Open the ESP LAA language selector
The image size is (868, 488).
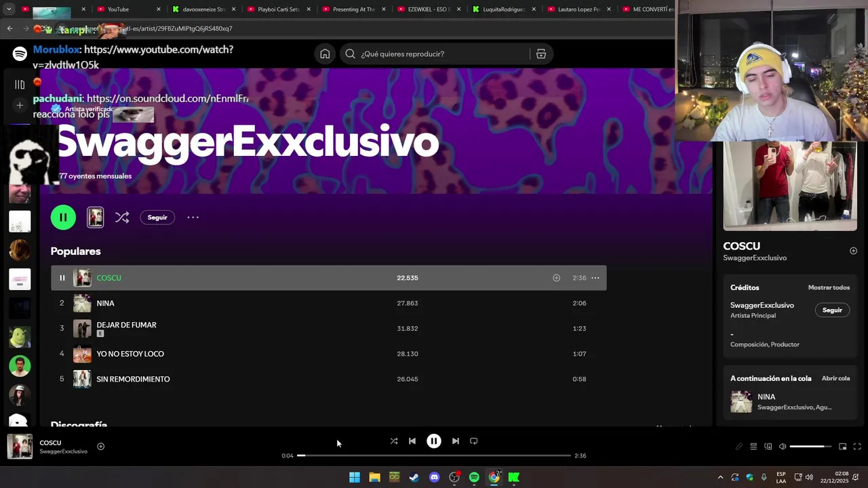(781, 477)
